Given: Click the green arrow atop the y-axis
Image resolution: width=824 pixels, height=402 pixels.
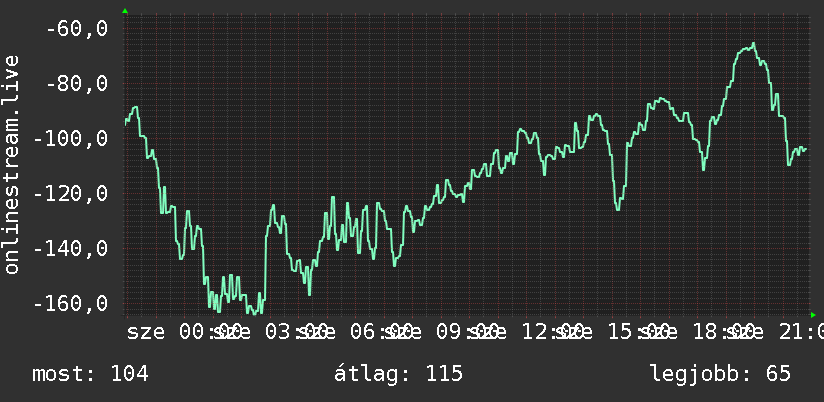Looking at the screenshot, I should click(125, 11).
